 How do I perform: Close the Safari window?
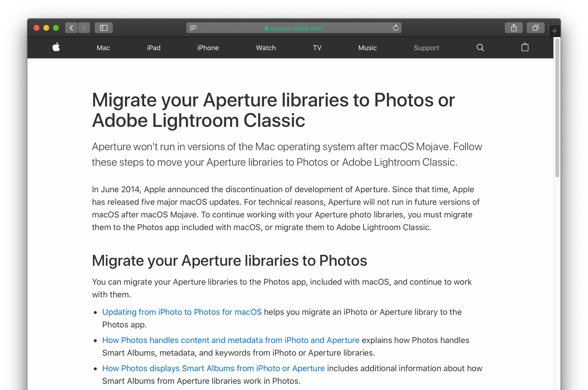click(x=37, y=28)
